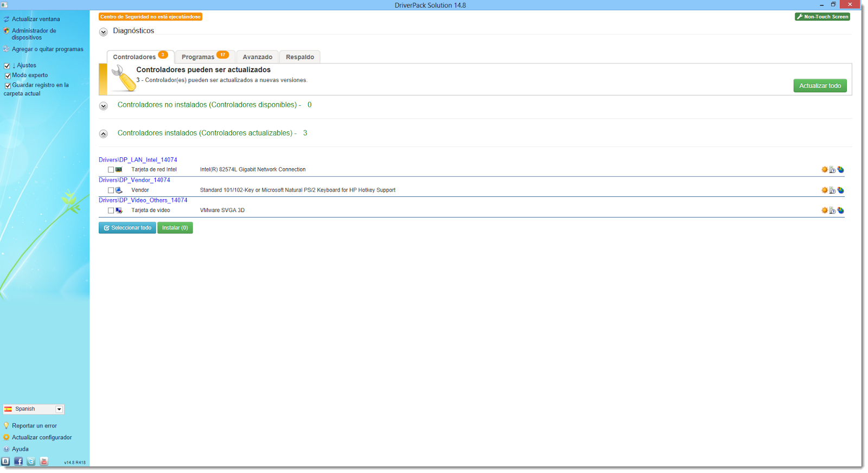
Task: Click the Agregar o quitar programas icon
Action: point(7,49)
